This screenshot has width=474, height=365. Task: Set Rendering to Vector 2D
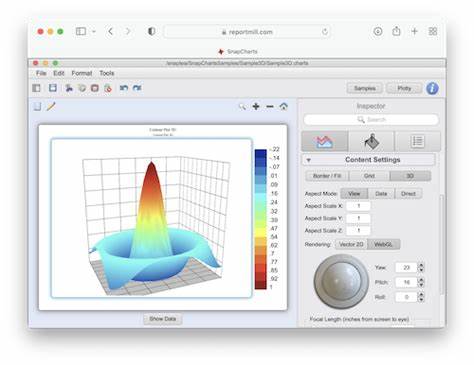(351, 244)
